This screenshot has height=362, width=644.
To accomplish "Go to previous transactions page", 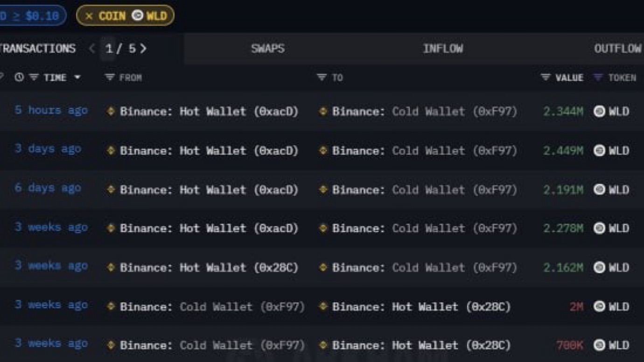I will [x=92, y=49].
